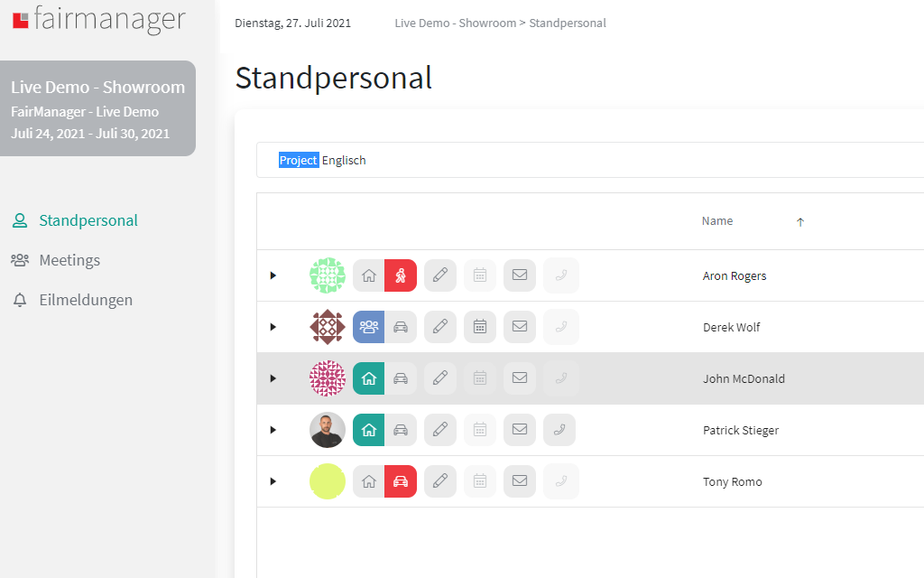924x578 pixels.
Task: Toggle the red car status for Tony Romo
Action: [x=401, y=481]
